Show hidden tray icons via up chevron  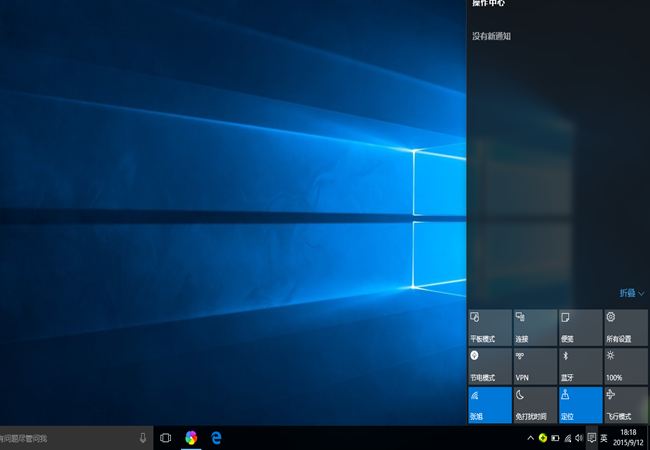pos(530,438)
